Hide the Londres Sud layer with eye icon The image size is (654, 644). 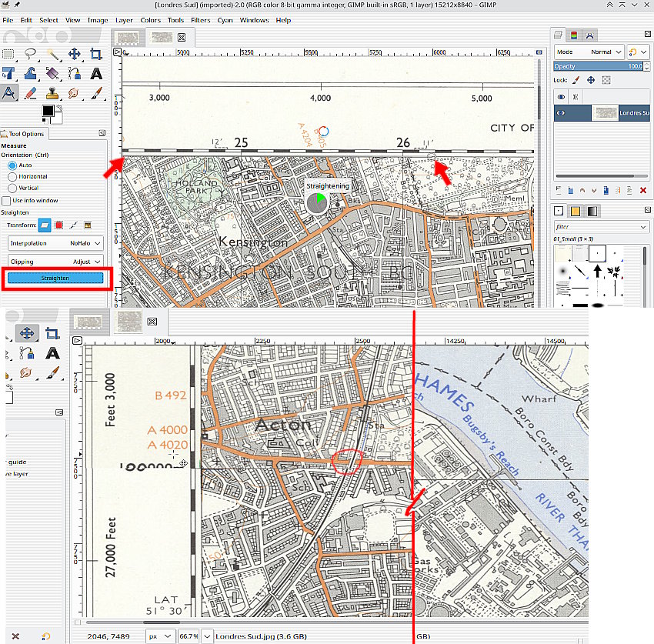click(562, 113)
